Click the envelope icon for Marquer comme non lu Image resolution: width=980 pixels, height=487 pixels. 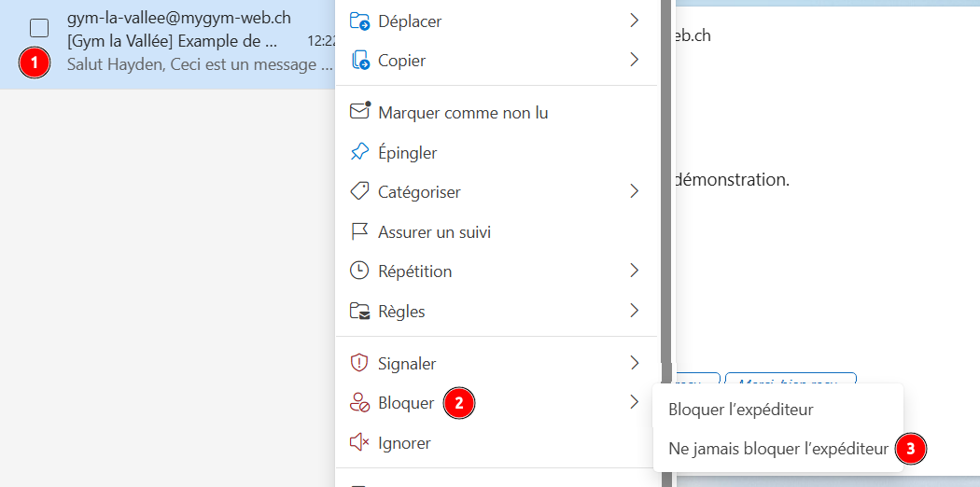coord(359,112)
